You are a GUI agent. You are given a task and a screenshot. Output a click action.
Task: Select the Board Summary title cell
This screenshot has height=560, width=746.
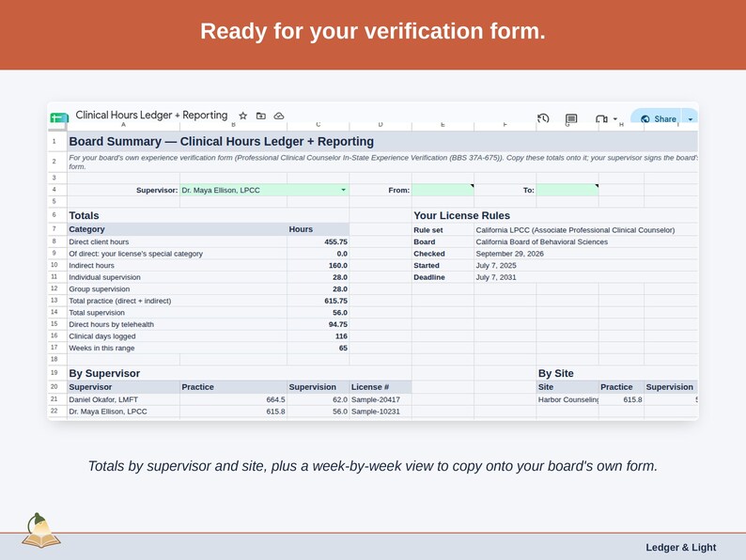[x=382, y=141]
